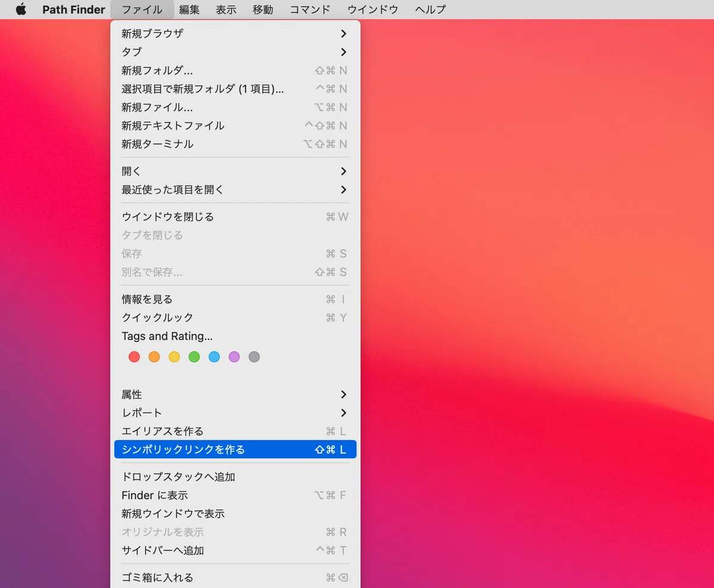714x588 pixels.
Task: Apply the blue tag color
Action: [x=214, y=357]
